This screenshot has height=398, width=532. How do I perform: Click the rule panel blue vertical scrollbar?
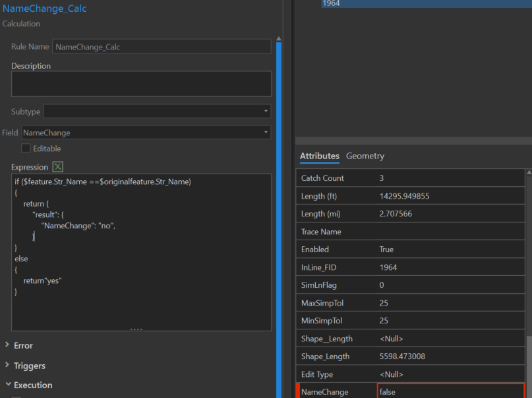pyautogui.click(x=279, y=218)
